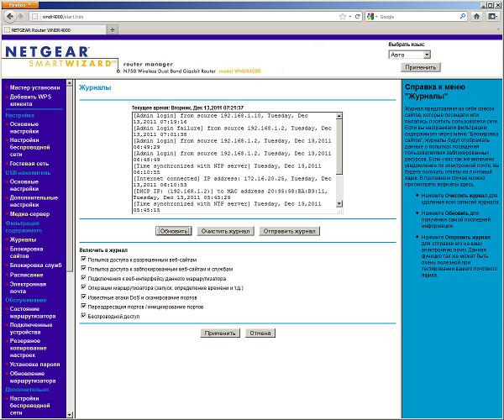Open Настройки беспроводной сети under Настройка
504x420 pixels.
coord(29,147)
